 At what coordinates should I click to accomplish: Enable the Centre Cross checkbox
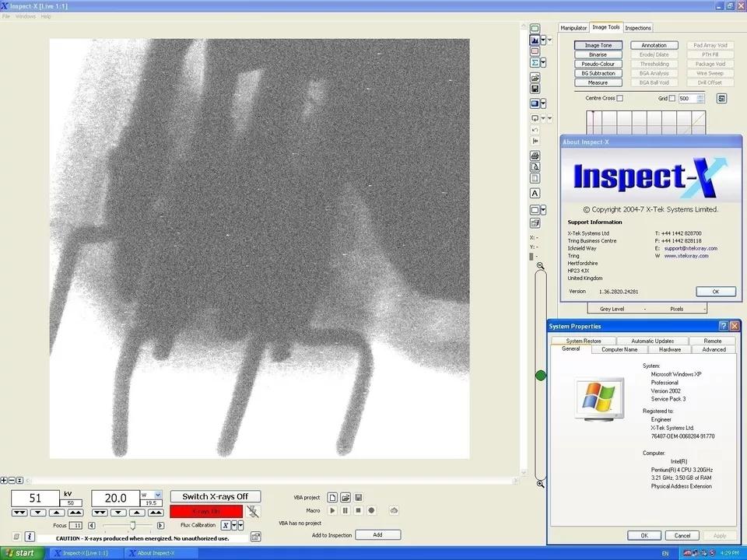619,99
